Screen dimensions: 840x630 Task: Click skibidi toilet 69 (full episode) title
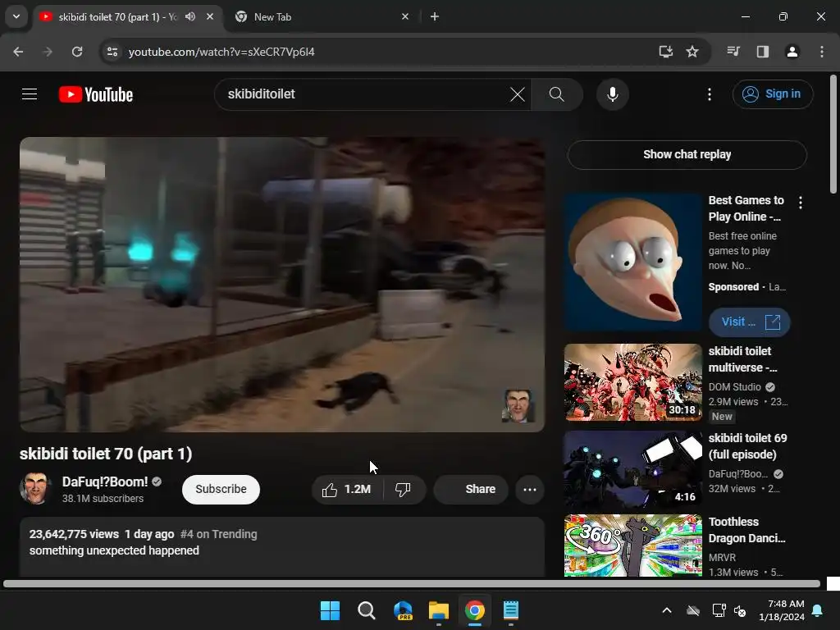click(748, 446)
